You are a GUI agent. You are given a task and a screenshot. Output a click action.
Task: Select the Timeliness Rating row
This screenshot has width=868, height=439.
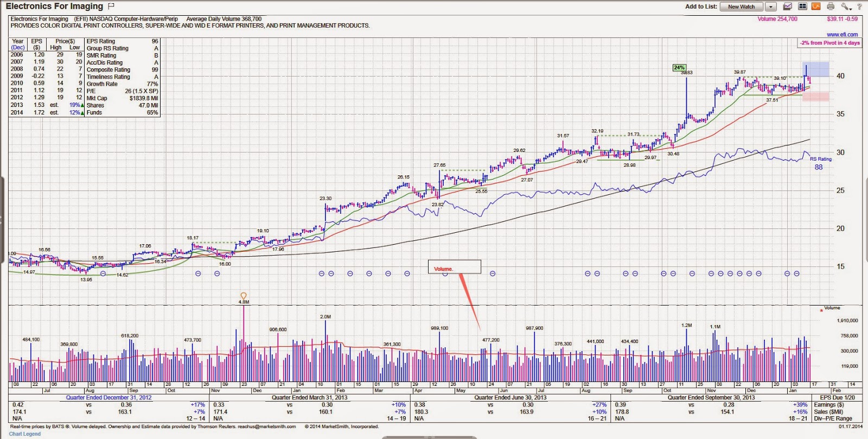(x=123, y=77)
